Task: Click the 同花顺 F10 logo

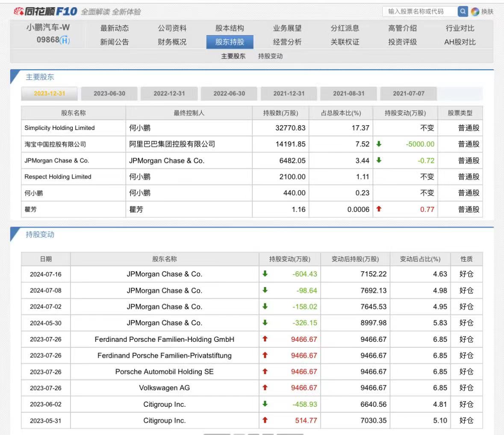Action: pyautogui.click(x=45, y=12)
